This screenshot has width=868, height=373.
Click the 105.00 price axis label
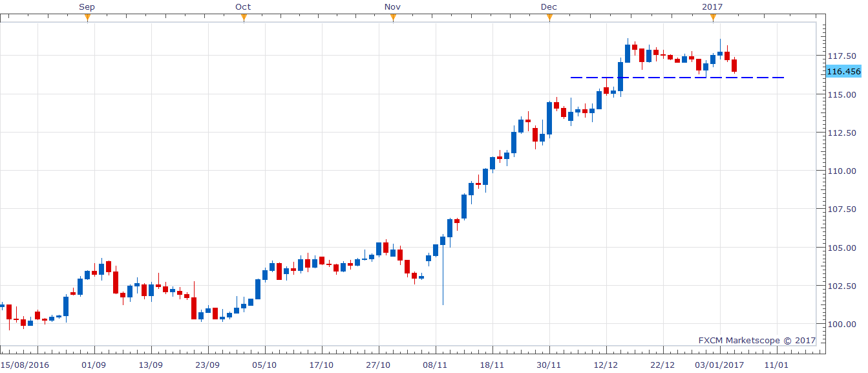pos(842,248)
